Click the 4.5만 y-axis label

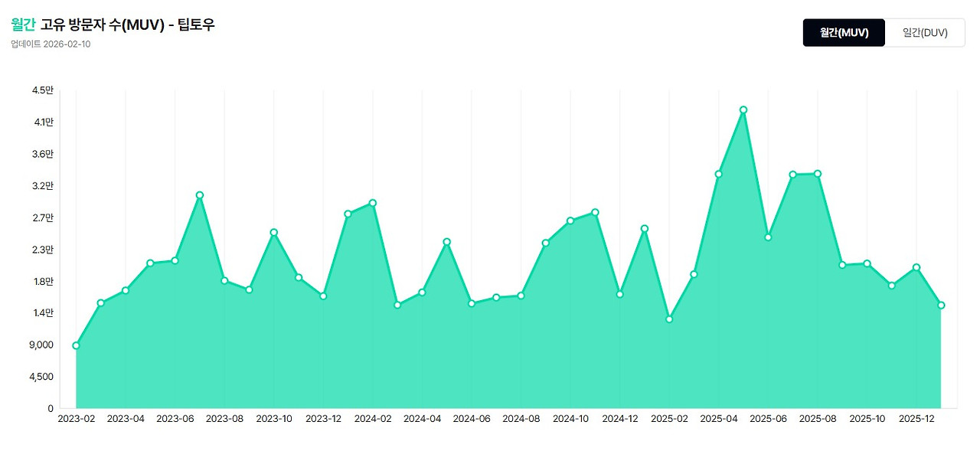[44, 90]
